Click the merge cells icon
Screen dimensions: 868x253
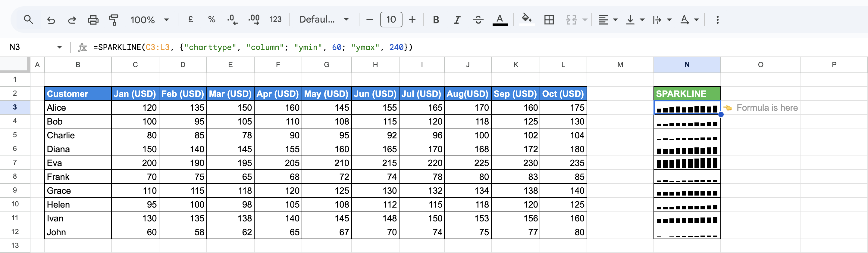571,20
